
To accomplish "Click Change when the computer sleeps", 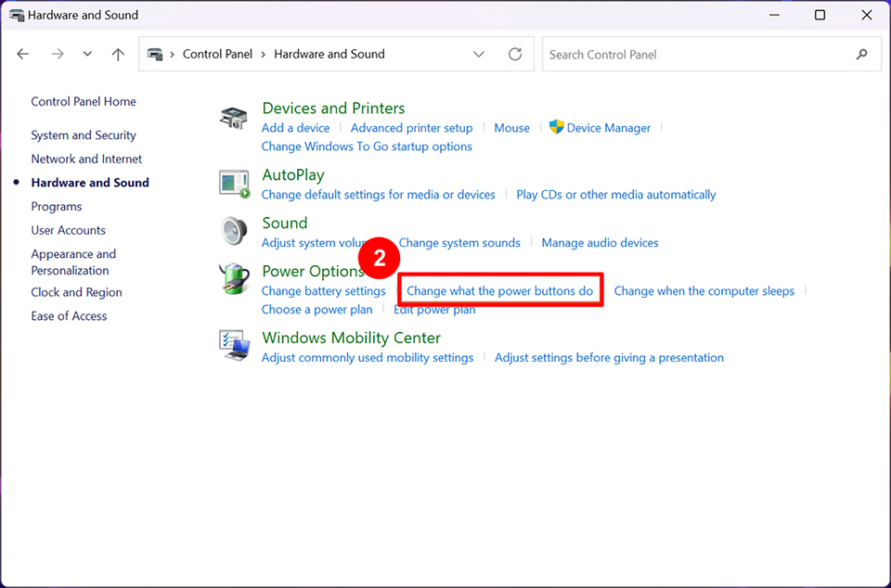I will coord(704,291).
